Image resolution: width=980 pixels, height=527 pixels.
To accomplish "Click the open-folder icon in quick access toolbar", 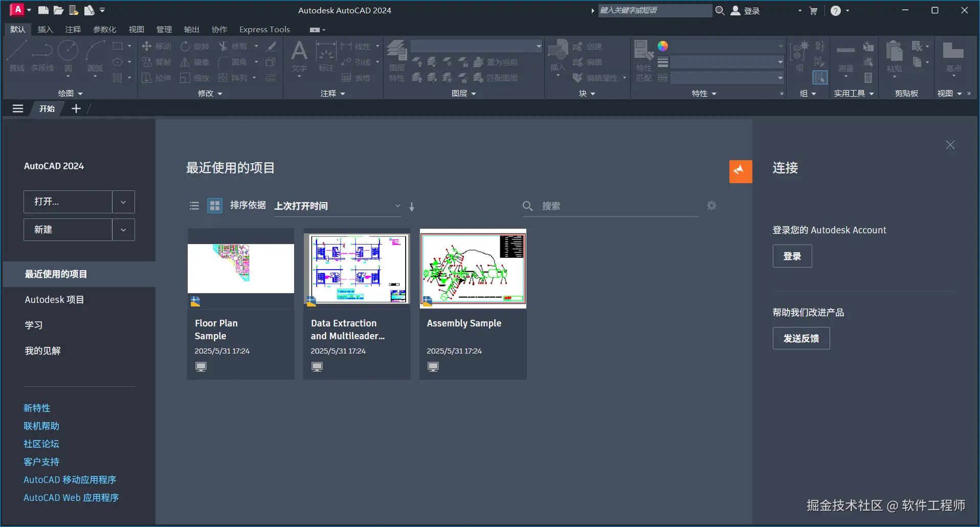I will [58, 10].
